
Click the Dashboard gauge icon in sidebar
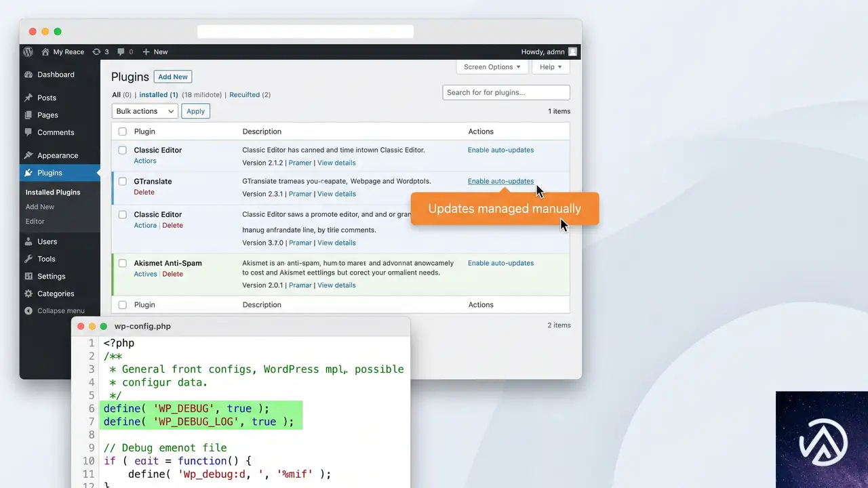pyautogui.click(x=28, y=75)
